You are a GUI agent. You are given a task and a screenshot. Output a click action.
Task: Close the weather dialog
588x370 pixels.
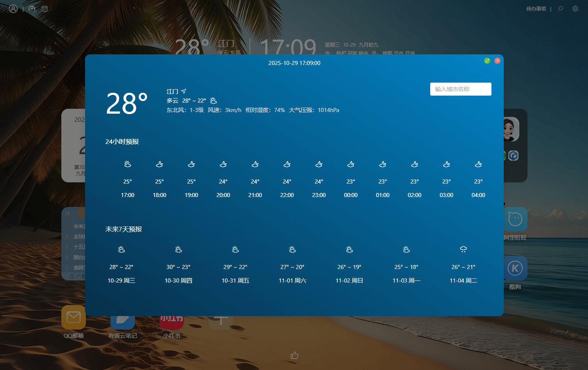pos(498,61)
